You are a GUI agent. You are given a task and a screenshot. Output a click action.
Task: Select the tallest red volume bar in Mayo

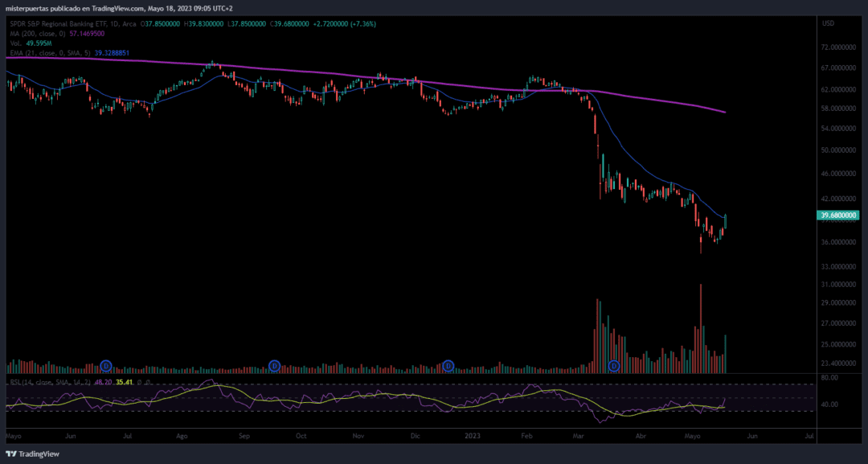701,328
